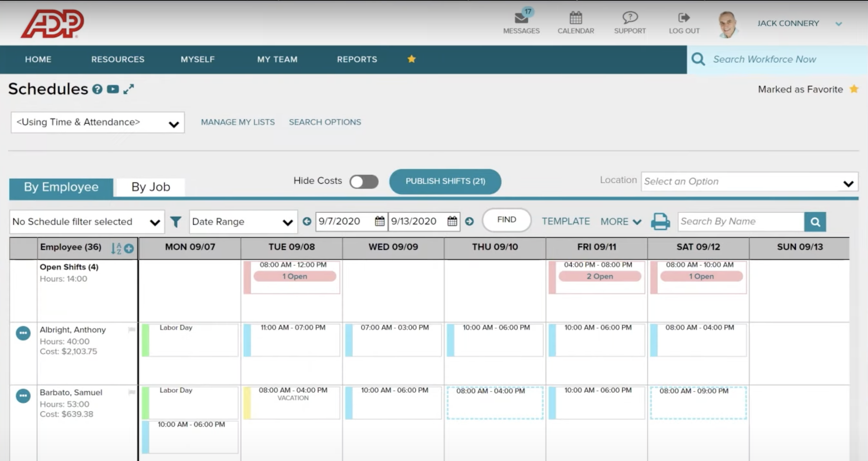
Task: Toggle the Hide Costs switch
Action: [x=364, y=182]
